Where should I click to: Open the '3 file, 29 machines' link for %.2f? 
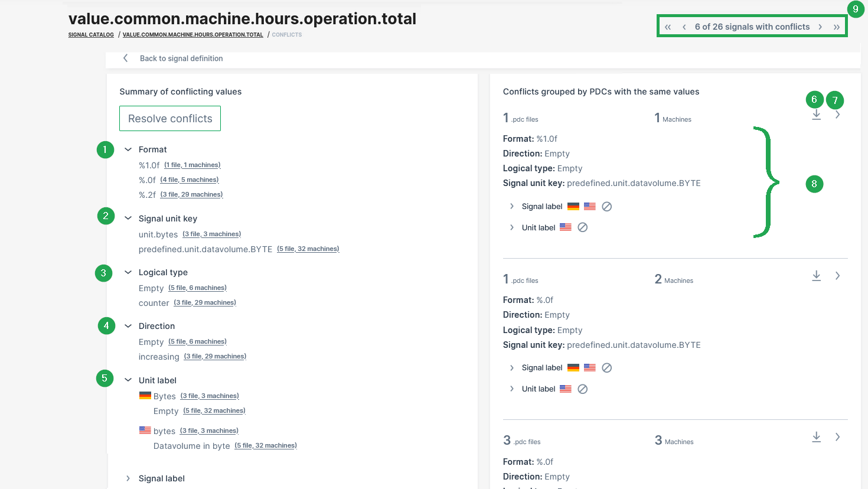point(191,195)
